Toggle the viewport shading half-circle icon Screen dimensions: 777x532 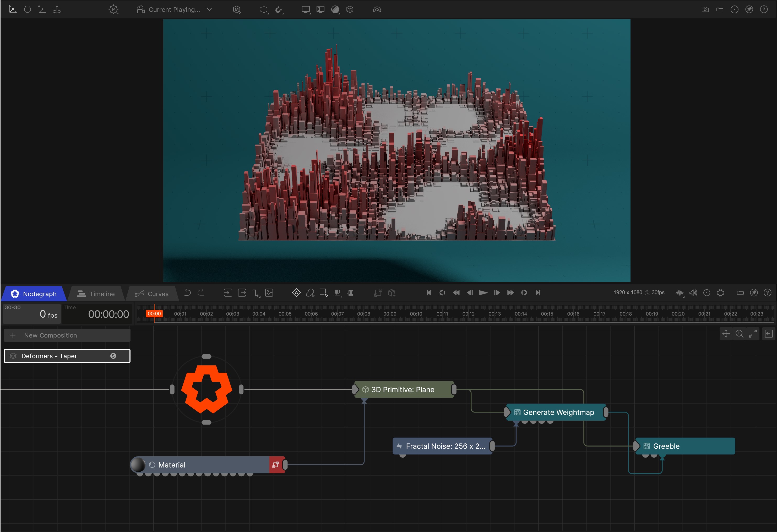(335, 10)
